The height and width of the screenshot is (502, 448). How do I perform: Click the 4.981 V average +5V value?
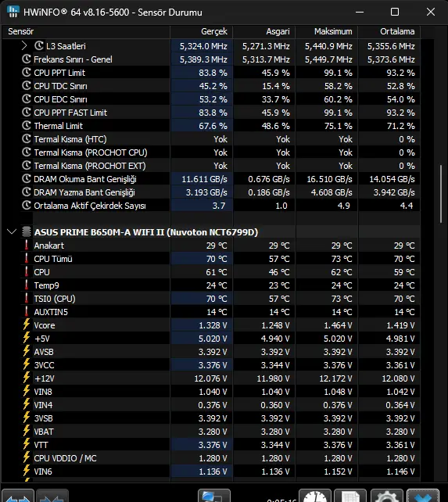tap(400, 339)
